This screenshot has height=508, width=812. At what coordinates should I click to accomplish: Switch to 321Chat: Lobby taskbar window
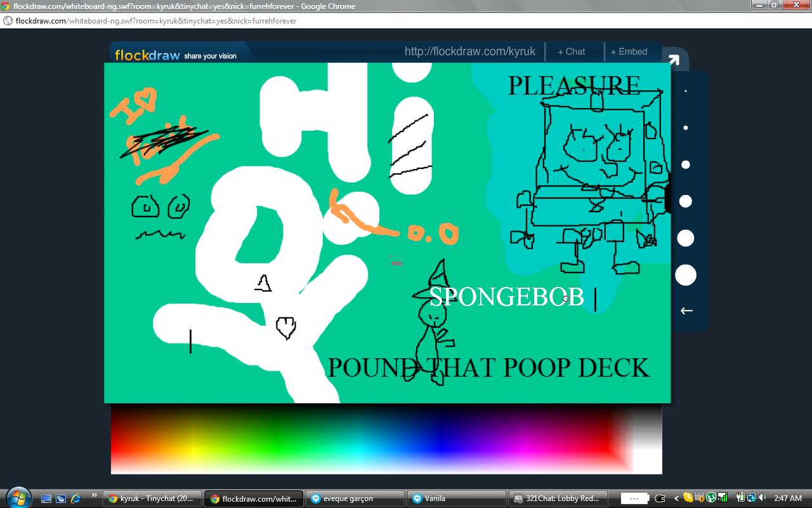tap(558, 498)
